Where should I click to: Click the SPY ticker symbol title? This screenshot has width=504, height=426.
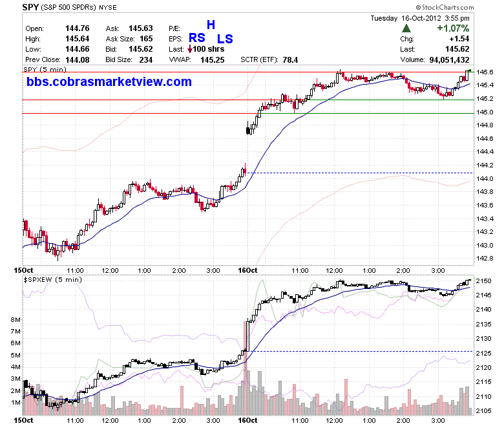(x=30, y=7)
